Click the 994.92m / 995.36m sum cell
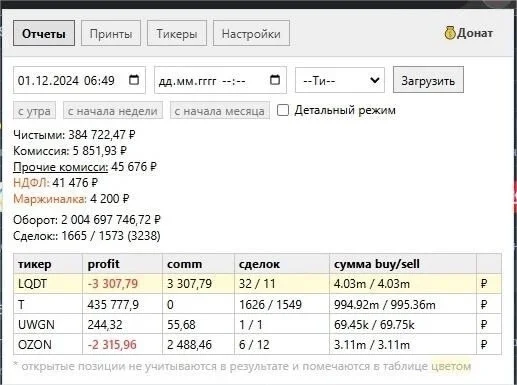The height and width of the screenshot is (385, 517). [403, 304]
